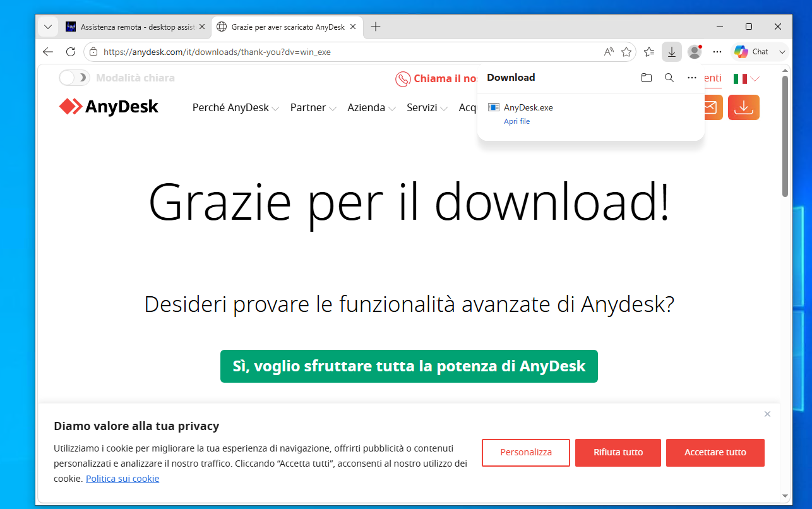Screen dimensions: 812x509
Task: Click the phone call icon
Action: pyautogui.click(x=403, y=79)
